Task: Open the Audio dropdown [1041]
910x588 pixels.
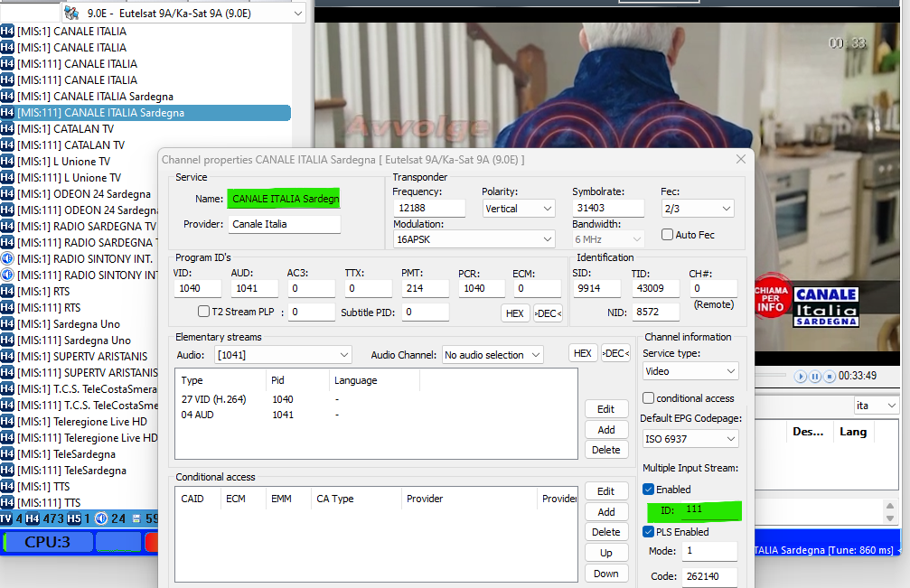Action: 283,354
